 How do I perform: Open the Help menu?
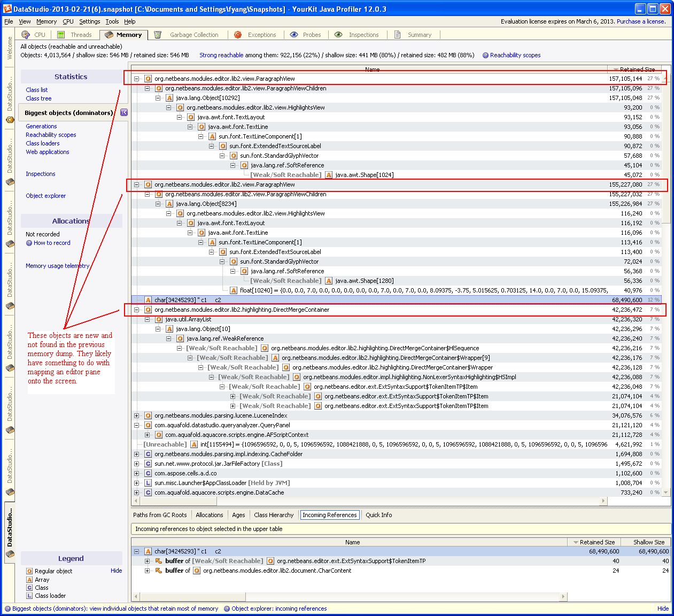pos(130,21)
